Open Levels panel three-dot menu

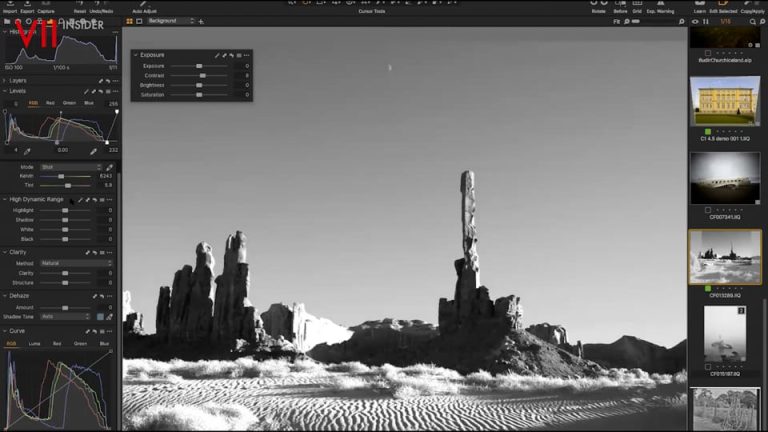[116, 92]
